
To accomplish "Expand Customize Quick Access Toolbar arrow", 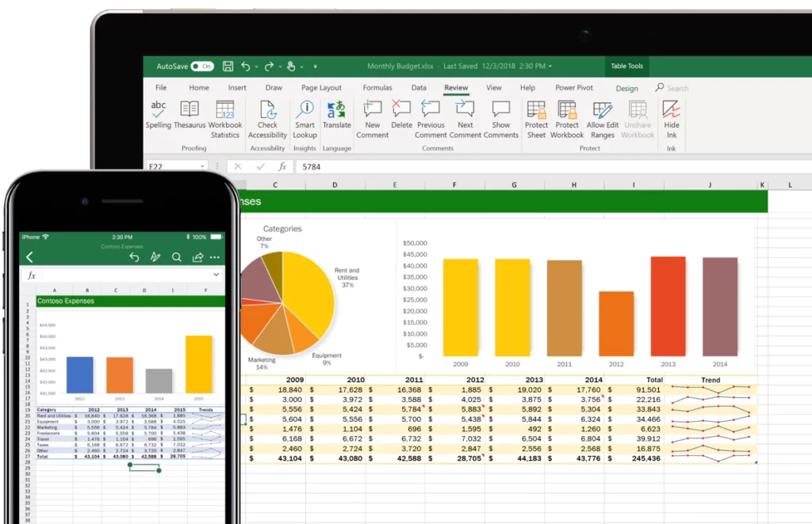I will click(x=315, y=67).
